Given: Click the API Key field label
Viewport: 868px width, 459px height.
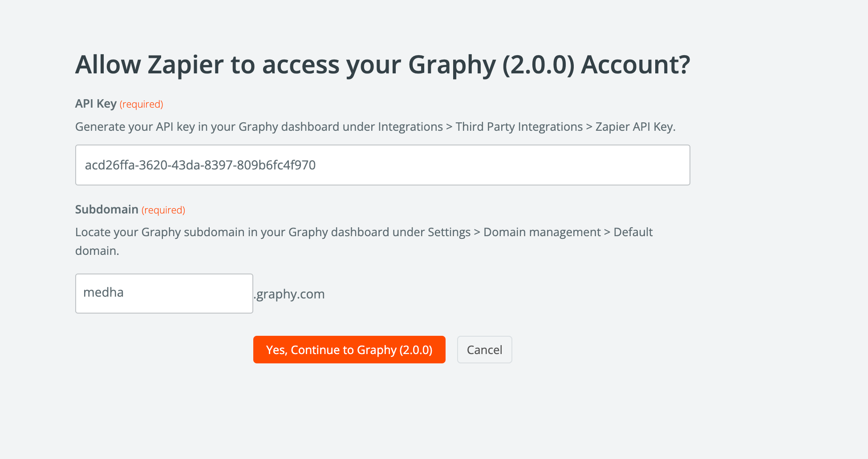Looking at the screenshot, I should pos(96,104).
